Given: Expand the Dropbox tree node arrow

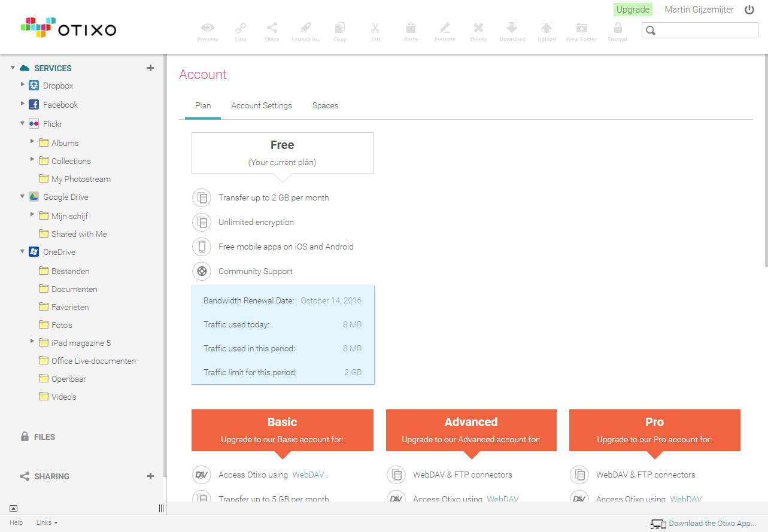Looking at the screenshot, I should tap(23, 85).
